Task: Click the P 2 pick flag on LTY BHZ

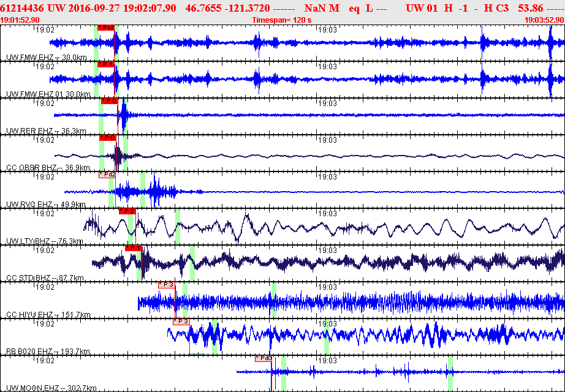Action: point(127,211)
